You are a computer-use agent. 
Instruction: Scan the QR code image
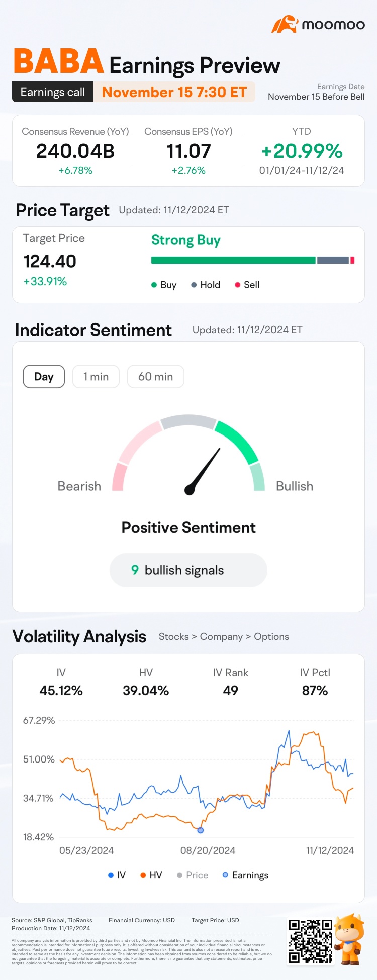[x=310, y=940]
